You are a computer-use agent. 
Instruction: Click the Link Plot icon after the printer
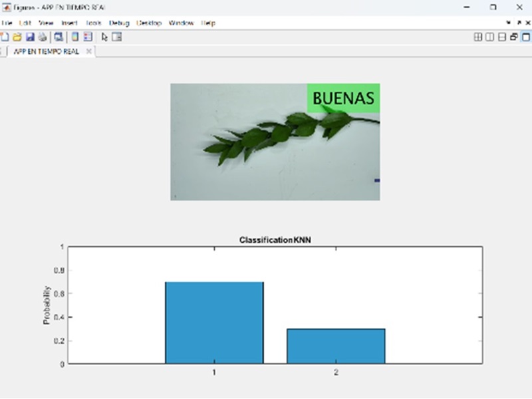(59, 37)
